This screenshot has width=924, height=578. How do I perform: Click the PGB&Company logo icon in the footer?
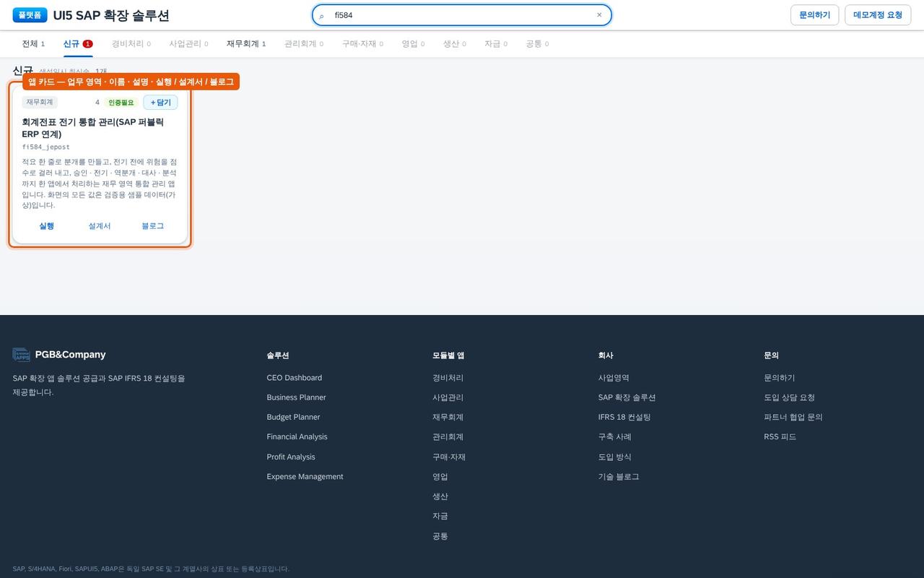pos(21,355)
